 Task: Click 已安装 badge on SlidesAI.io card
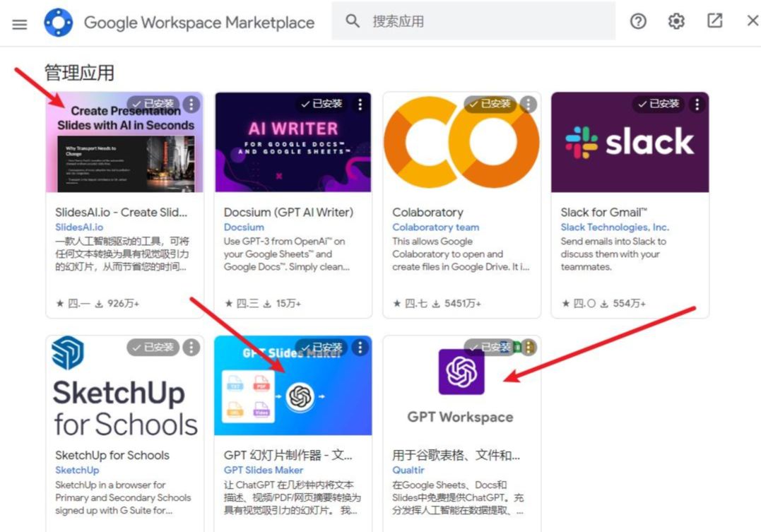click(x=153, y=104)
